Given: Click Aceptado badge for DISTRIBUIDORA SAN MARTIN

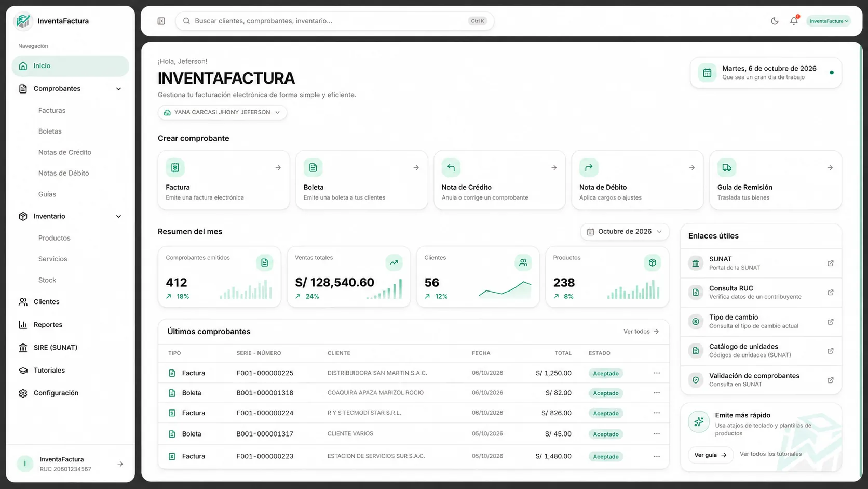Looking at the screenshot, I should click(606, 374).
